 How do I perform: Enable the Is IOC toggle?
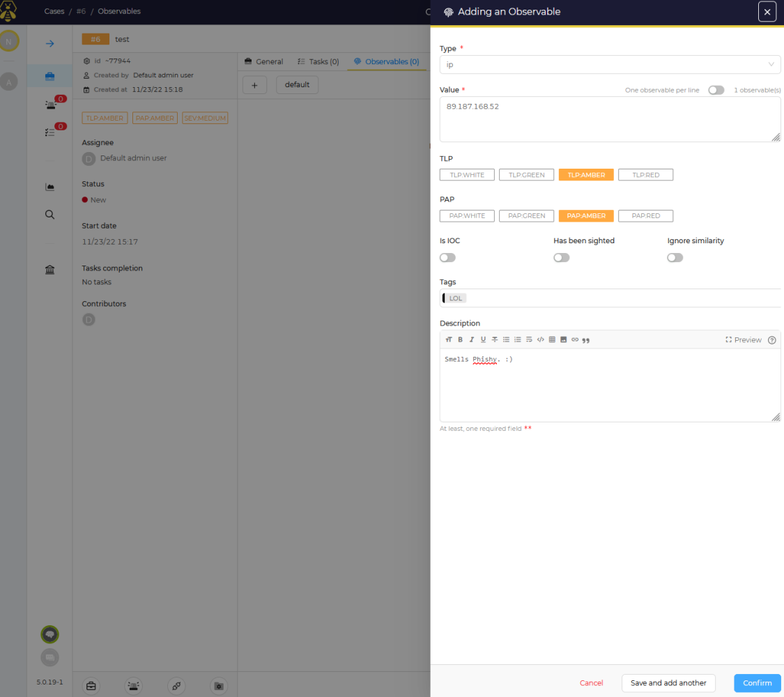[447, 257]
